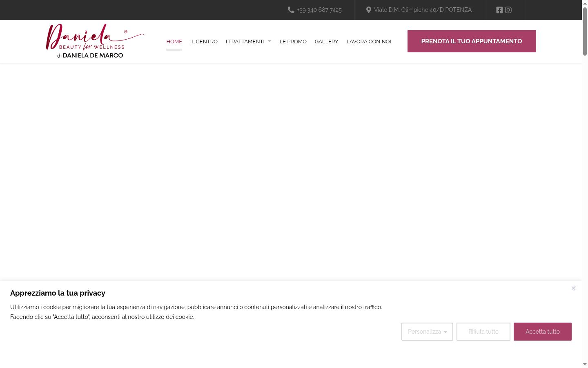Close the cookie privacy banner
Viewport: 588px width, 368px height.
(x=573, y=288)
